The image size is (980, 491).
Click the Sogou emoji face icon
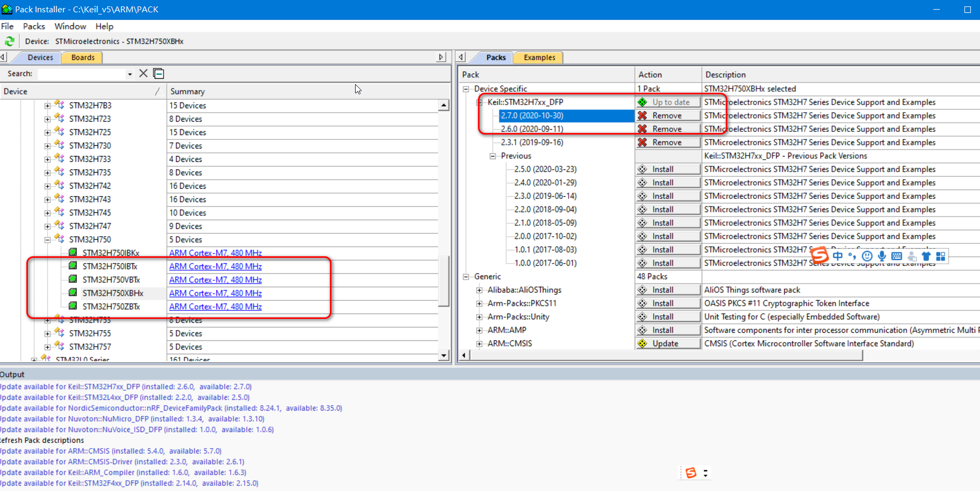pyautogui.click(x=867, y=256)
